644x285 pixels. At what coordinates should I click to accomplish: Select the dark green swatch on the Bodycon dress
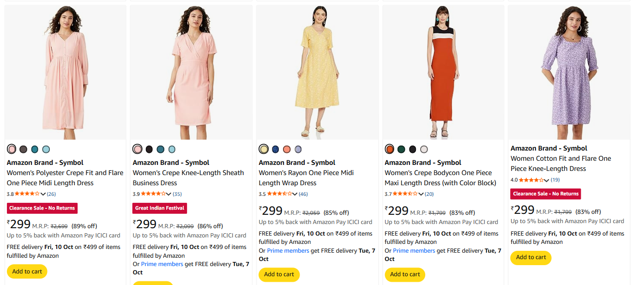[401, 149]
